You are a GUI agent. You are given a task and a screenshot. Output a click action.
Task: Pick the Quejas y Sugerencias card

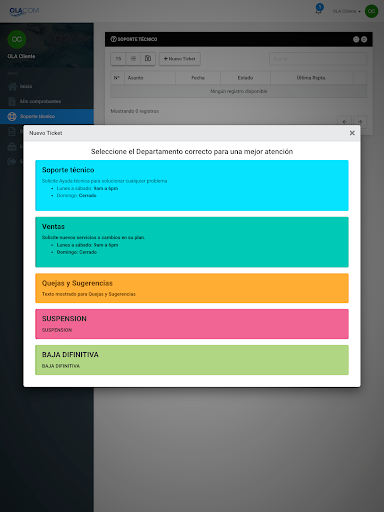[x=192, y=288]
